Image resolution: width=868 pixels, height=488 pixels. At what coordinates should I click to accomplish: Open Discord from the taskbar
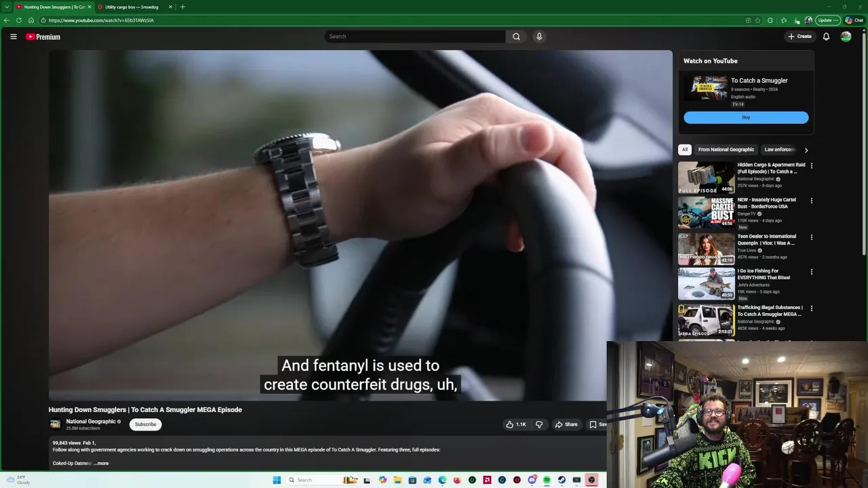pos(532,480)
